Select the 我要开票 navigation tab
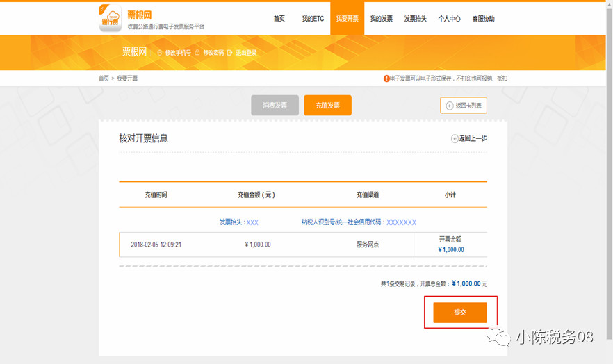The height and width of the screenshot is (364, 613). click(347, 19)
